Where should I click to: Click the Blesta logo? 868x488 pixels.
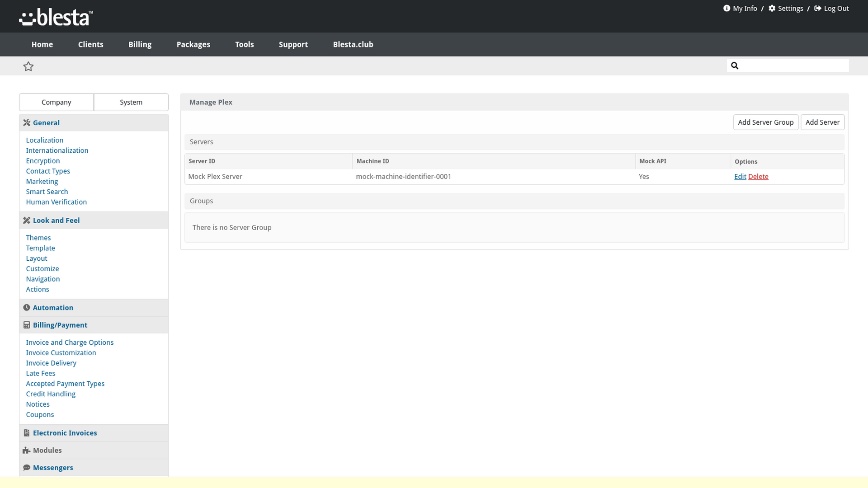[56, 17]
